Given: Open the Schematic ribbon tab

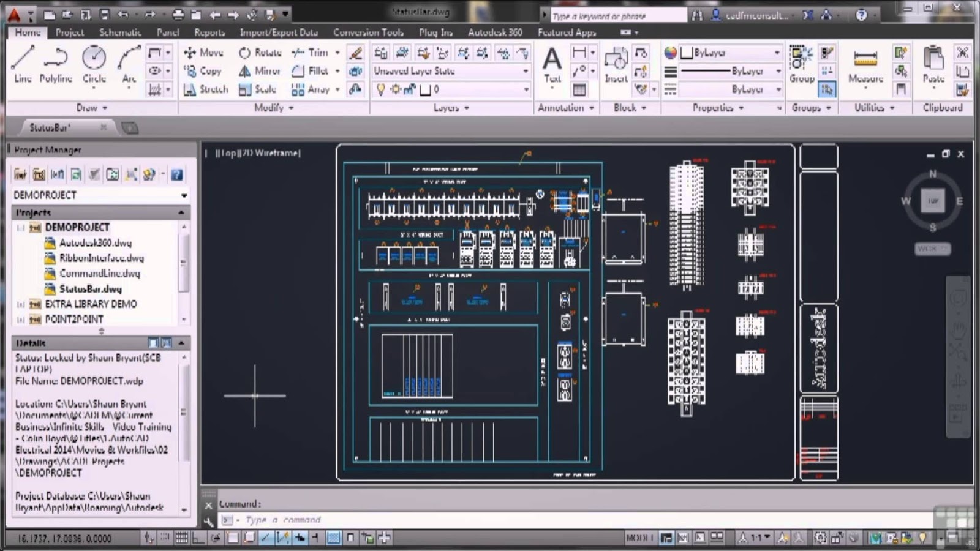Looking at the screenshot, I should (120, 32).
